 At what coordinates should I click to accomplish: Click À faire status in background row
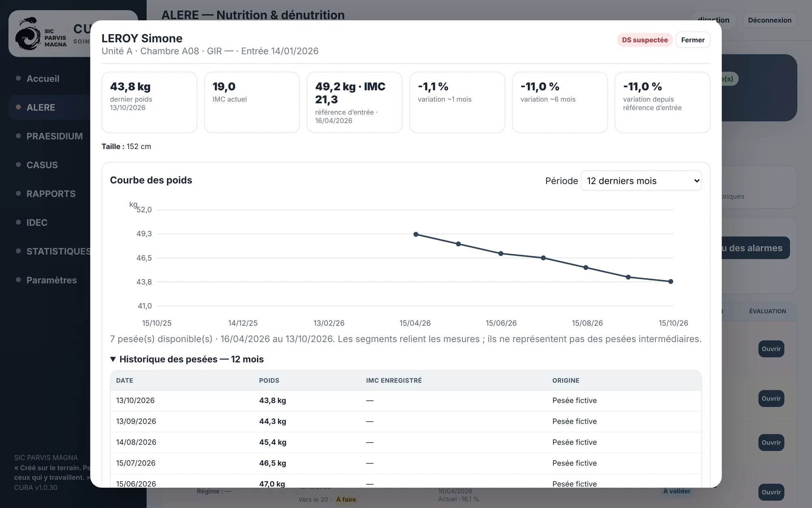[x=346, y=499]
